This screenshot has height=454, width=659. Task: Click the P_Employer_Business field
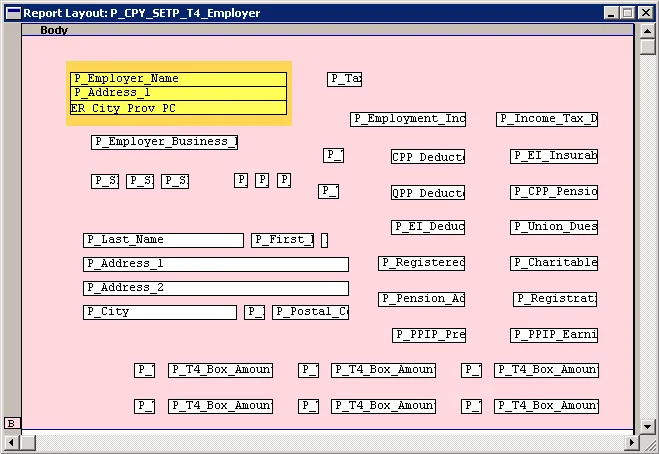pyautogui.click(x=165, y=142)
